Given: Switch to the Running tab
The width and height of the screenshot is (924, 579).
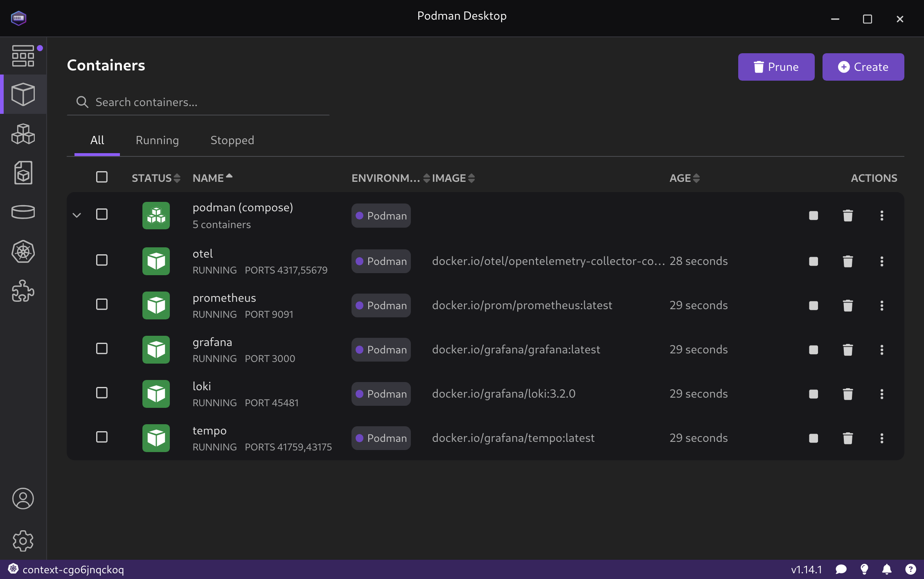Looking at the screenshot, I should (x=157, y=140).
